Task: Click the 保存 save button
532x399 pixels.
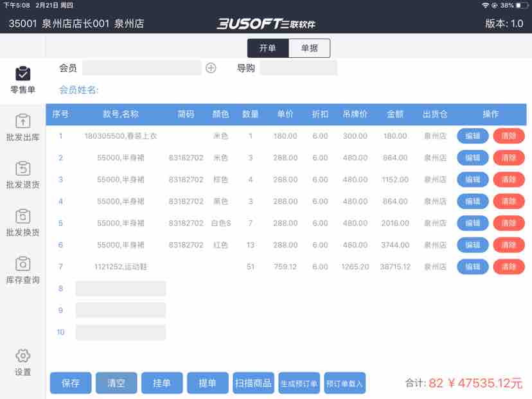Action: [x=71, y=383]
